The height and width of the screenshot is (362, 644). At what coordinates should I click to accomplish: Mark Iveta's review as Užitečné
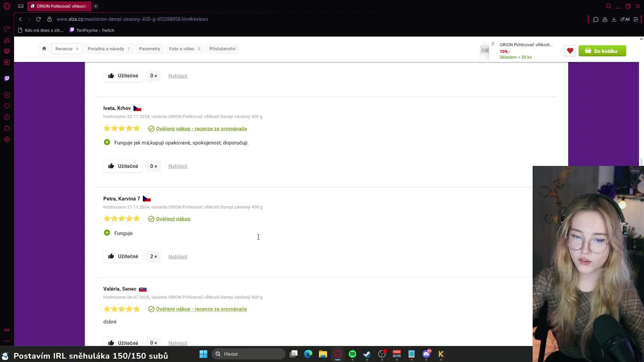pyautogui.click(x=123, y=166)
